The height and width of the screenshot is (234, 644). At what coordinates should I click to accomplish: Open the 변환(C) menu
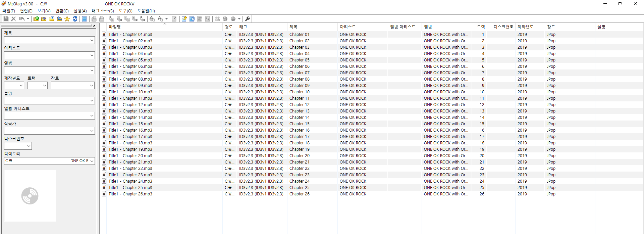tap(62, 11)
